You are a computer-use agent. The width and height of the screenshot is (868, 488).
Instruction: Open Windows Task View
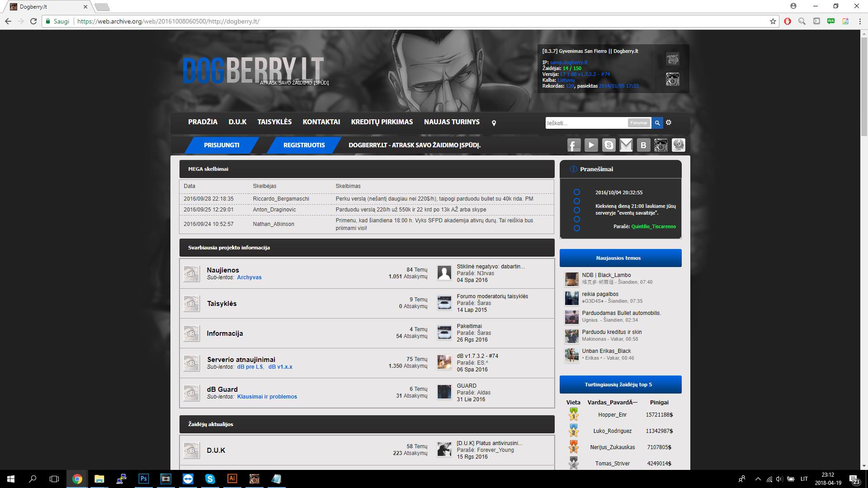point(54,479)
